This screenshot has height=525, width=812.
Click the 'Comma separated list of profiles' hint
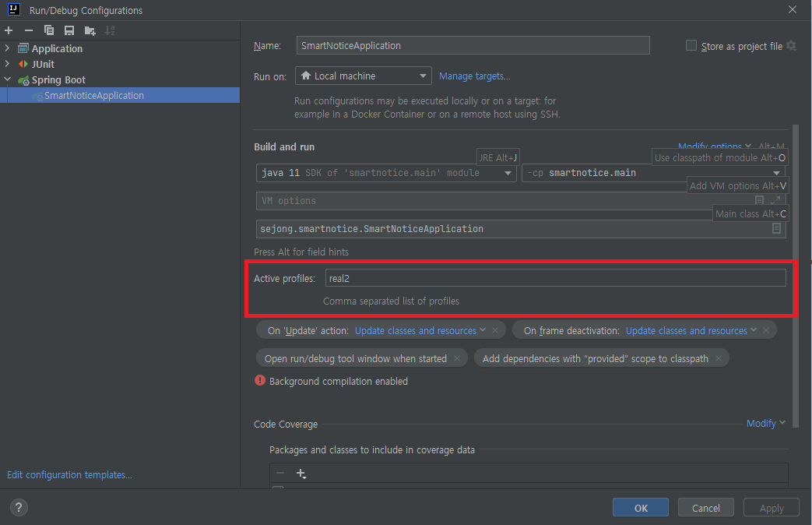tap(391, 301)
